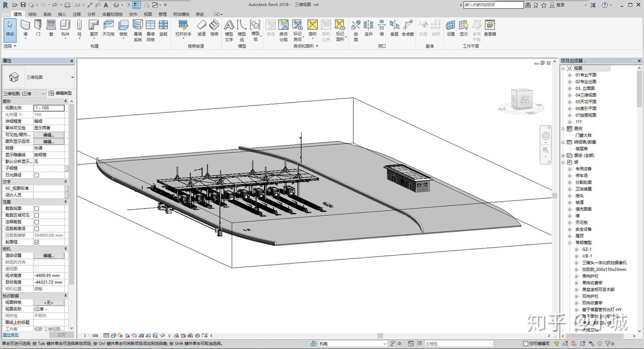Enable the 裁剪视图 checkbox
This screenshot has width=644, height=349.
click(x=37, y=209)
